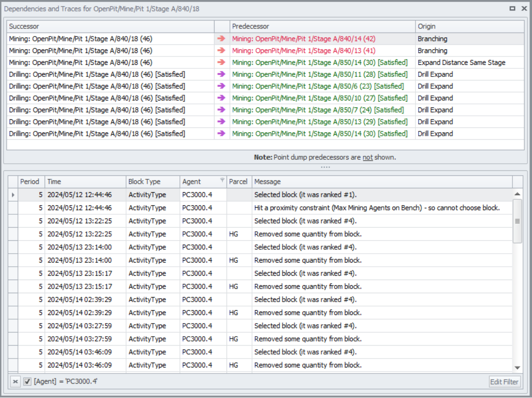Sort by the Block Type column header

coord(152,182)
